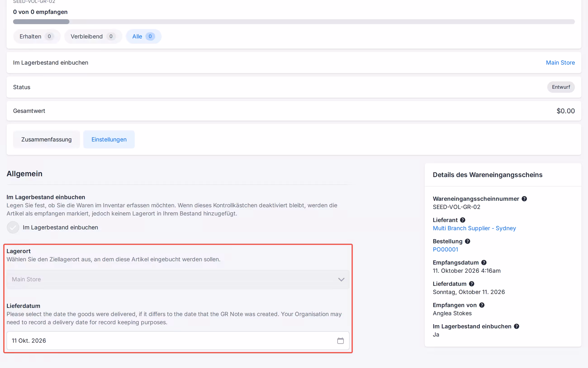588x368 pixels.
Task: Filter by Verbleibend items
Action: pos(93,36)
